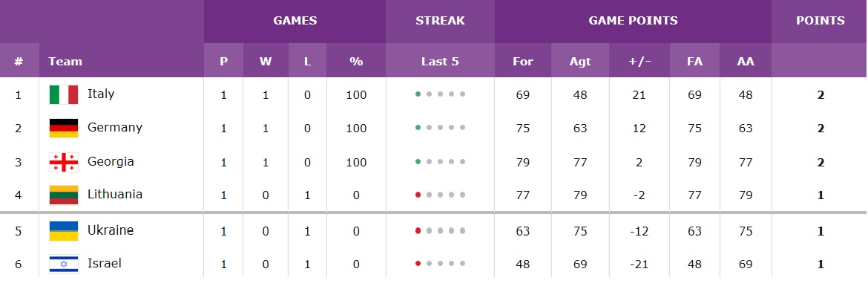The height and width of the screenshot is (289, 868).
Task: Open the Georgia team name
Action: click(x=111, y=161)
